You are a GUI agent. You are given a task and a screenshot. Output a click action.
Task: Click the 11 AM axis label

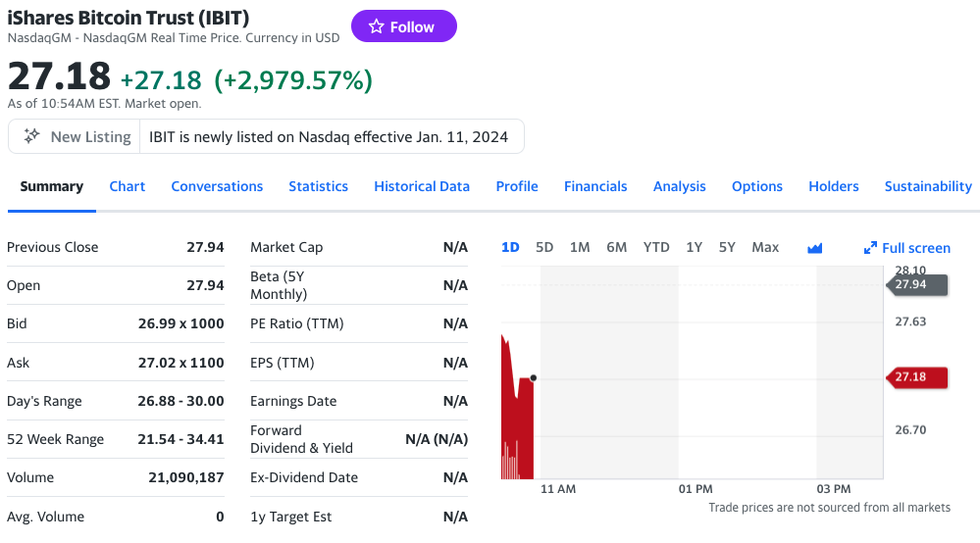[558, 489]
